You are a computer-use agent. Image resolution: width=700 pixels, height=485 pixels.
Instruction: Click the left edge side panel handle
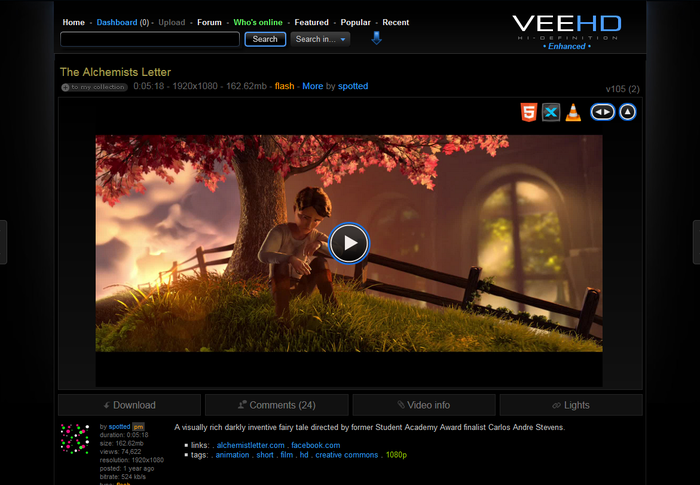(3, 242)
